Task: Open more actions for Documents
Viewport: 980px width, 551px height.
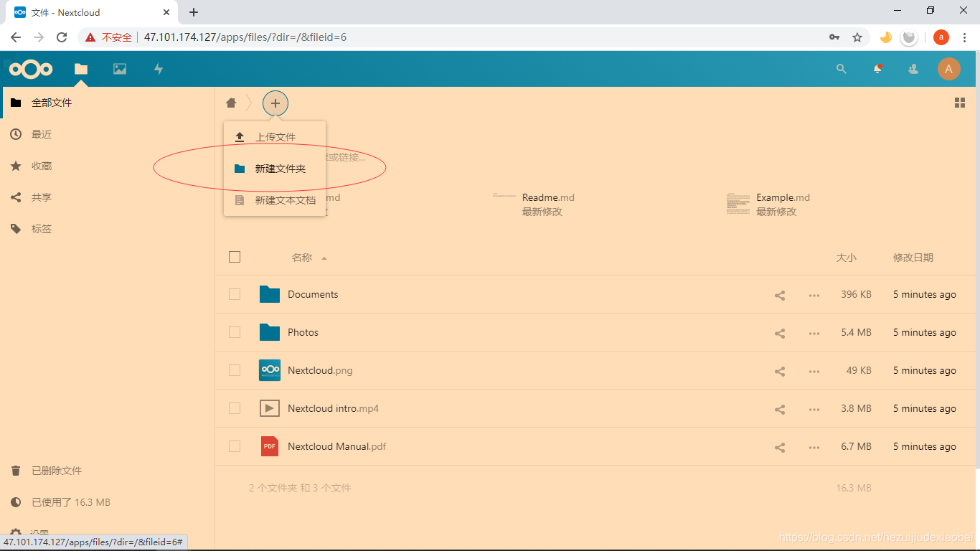Action: click(x=814, y=295)
